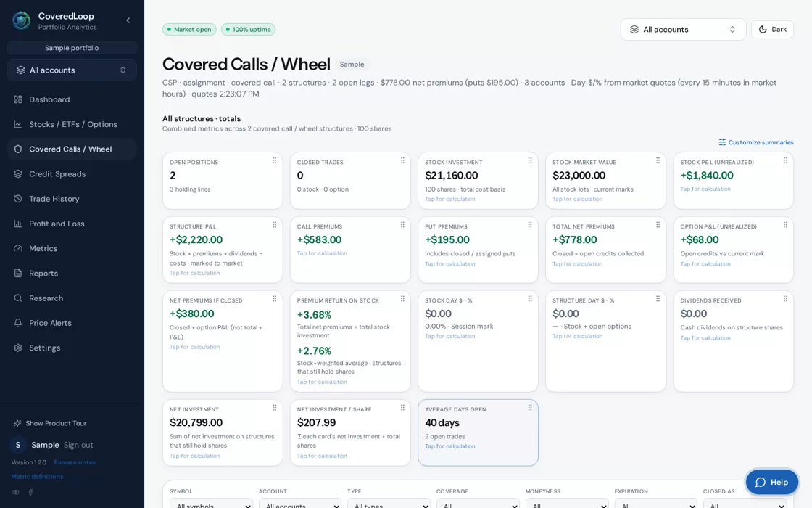Click the Dashboard grid icon in sidebar
Screen dimensions: 812x508
pos(18,99)
